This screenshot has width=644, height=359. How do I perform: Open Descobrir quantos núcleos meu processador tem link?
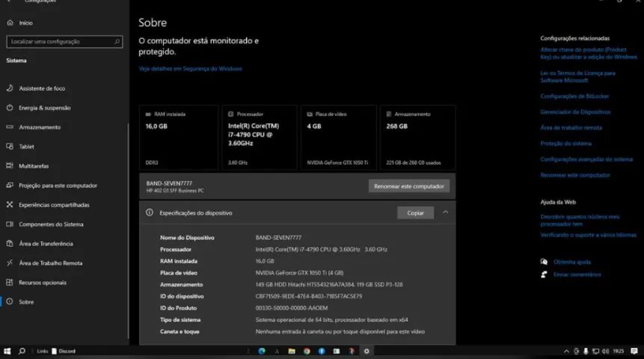coord(580,220)
